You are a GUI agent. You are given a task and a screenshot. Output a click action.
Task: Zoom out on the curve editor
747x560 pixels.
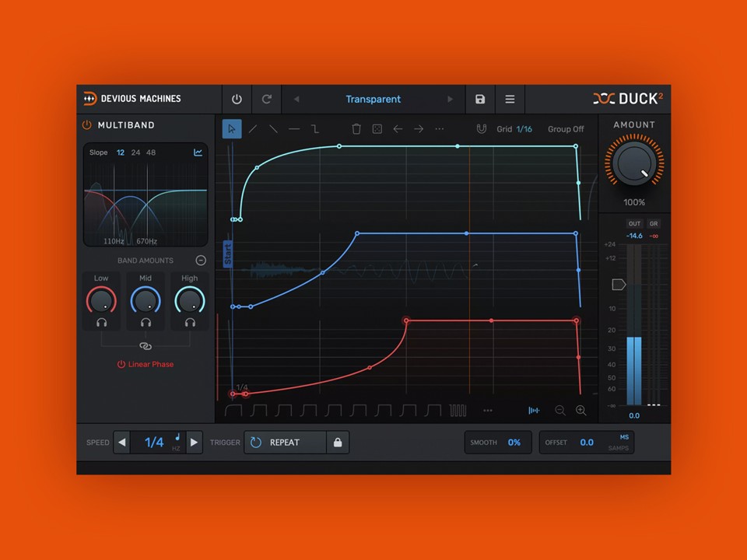[x=560, y=411]
